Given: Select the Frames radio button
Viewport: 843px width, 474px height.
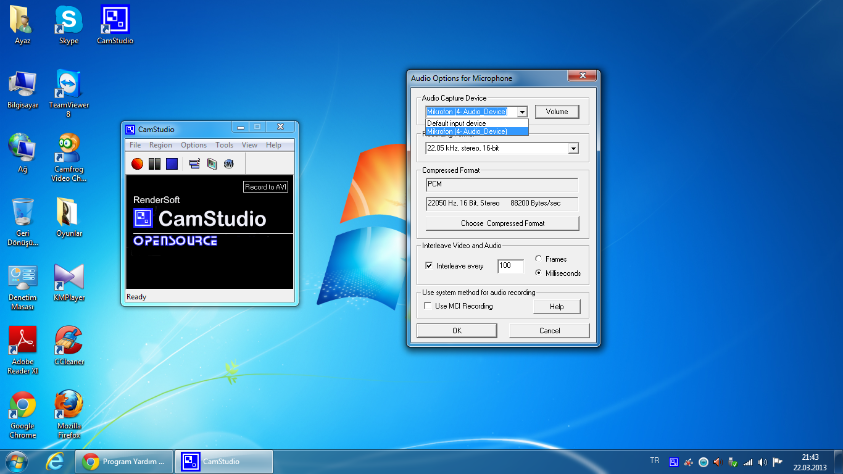Looking at the screenshot, I should [539, 259].
